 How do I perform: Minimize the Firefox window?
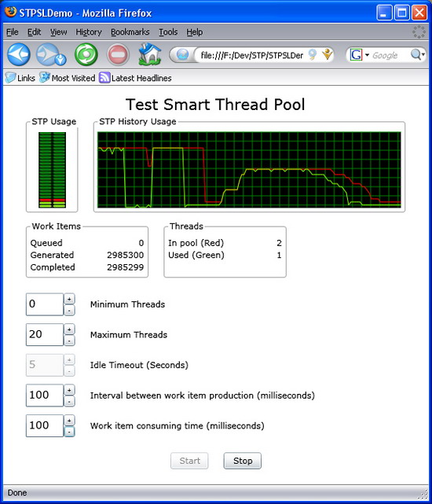[384, 13]
